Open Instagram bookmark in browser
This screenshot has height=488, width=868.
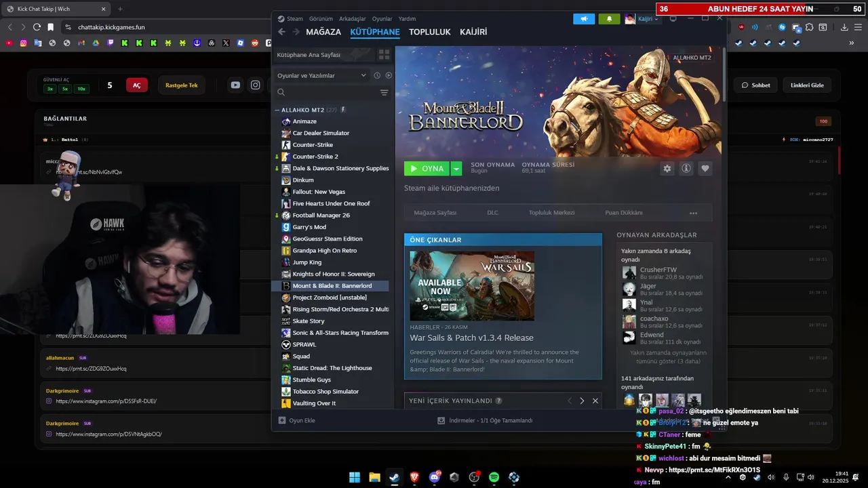pos(23,43)
